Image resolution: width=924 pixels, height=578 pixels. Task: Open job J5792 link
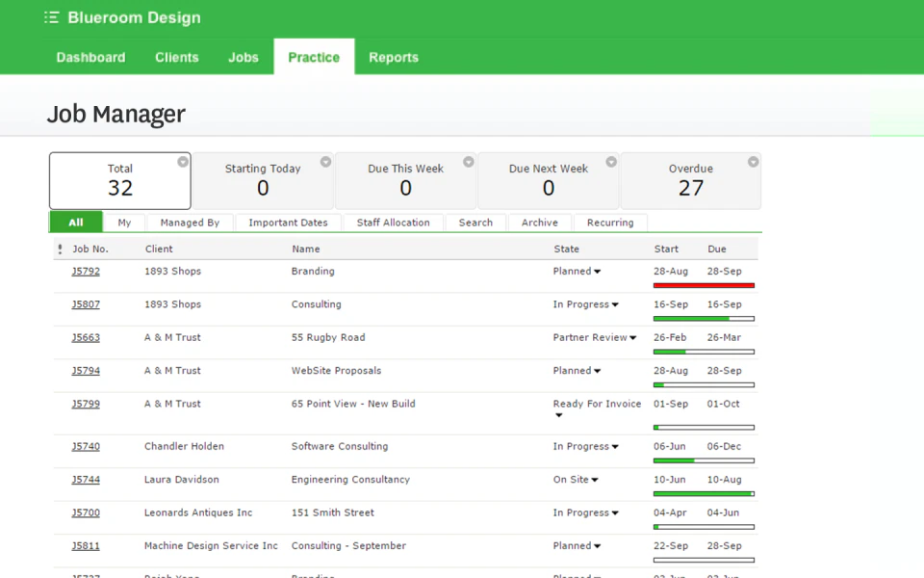coord(85,271)
